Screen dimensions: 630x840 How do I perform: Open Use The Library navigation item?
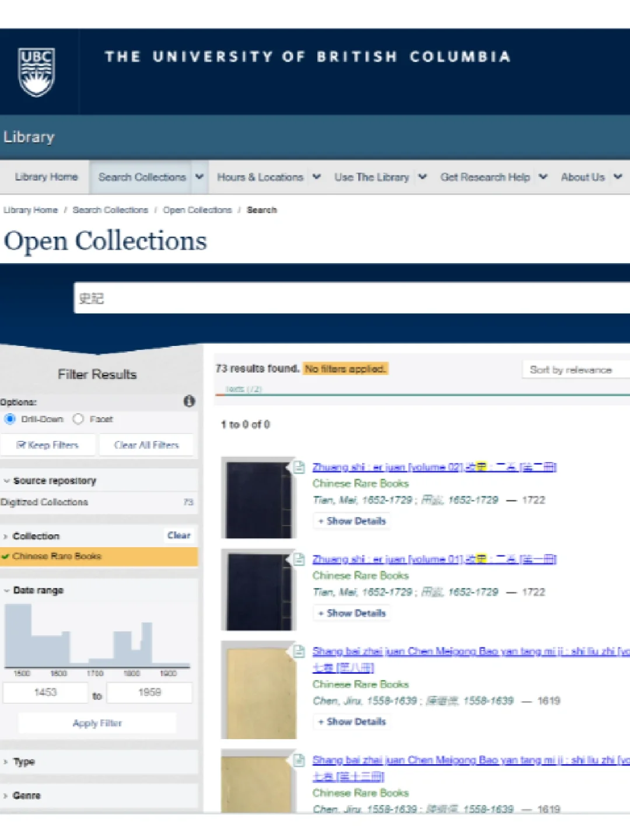[x=372, y=177]
